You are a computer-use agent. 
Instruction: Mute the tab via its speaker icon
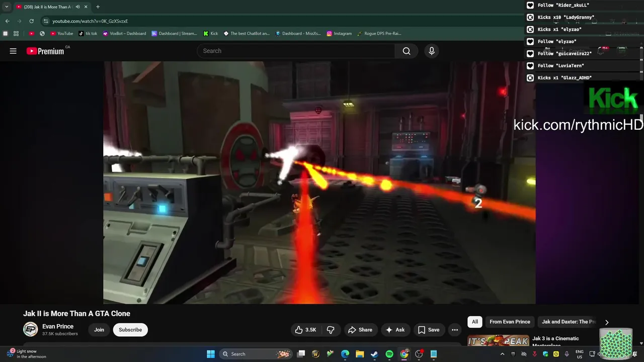click(77, 7)
